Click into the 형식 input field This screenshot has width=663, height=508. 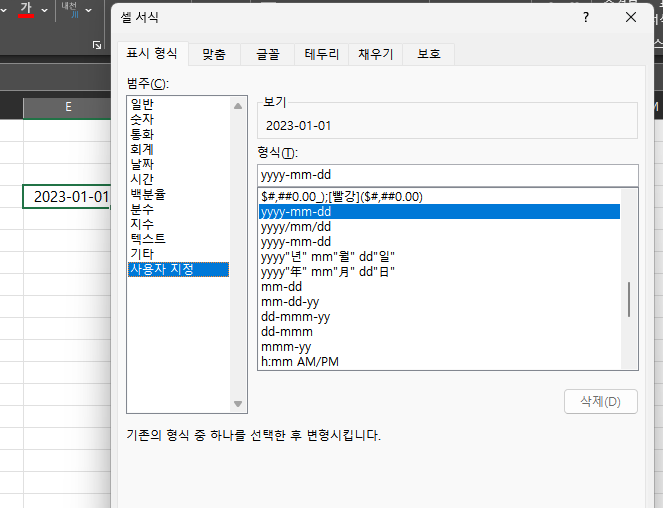point(448,175)
